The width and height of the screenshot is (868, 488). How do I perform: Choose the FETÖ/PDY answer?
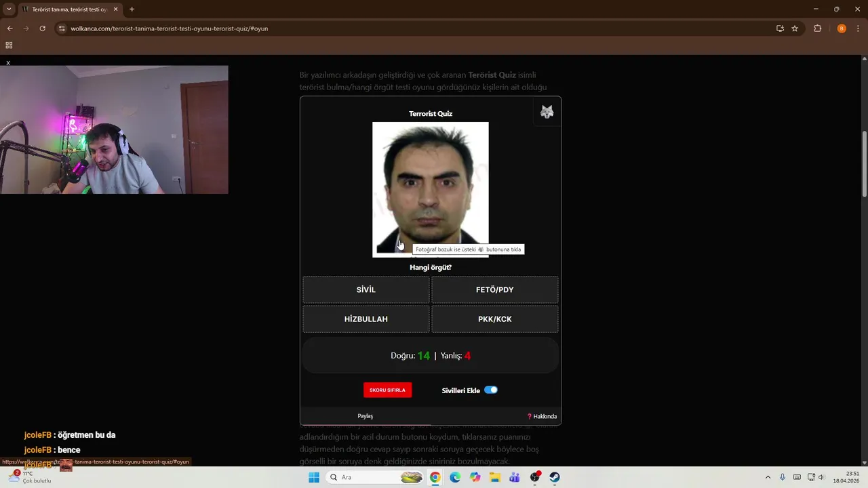(494, 289)
